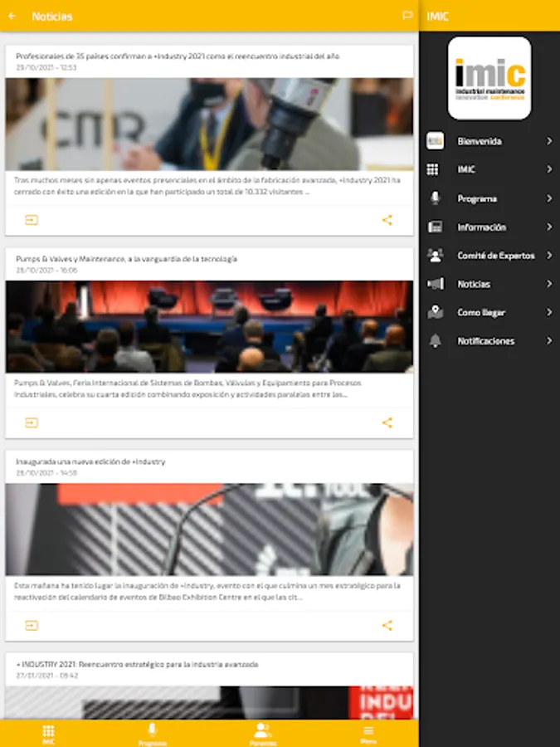This screenshot has height=747, width=560.
Task: Share the Inaugurada una nueva edición article
Action: coord(387,626)
